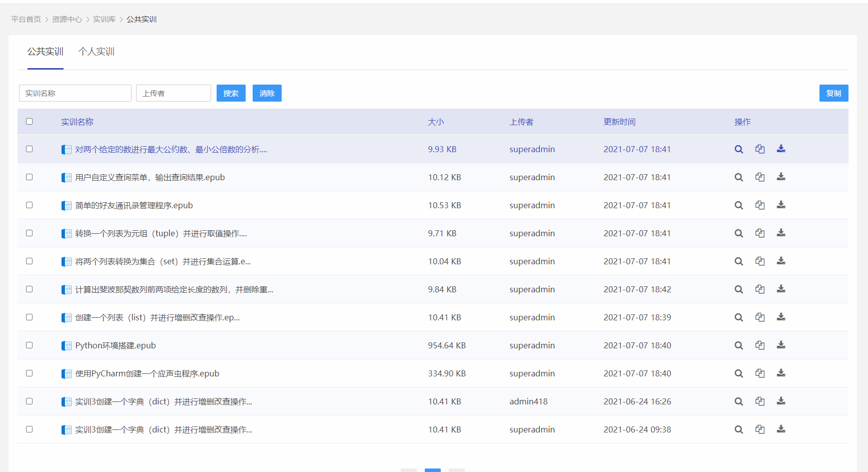Toggle the select-all checkbox in table header
Screen dimensions: 868x472
pos(29,121)
